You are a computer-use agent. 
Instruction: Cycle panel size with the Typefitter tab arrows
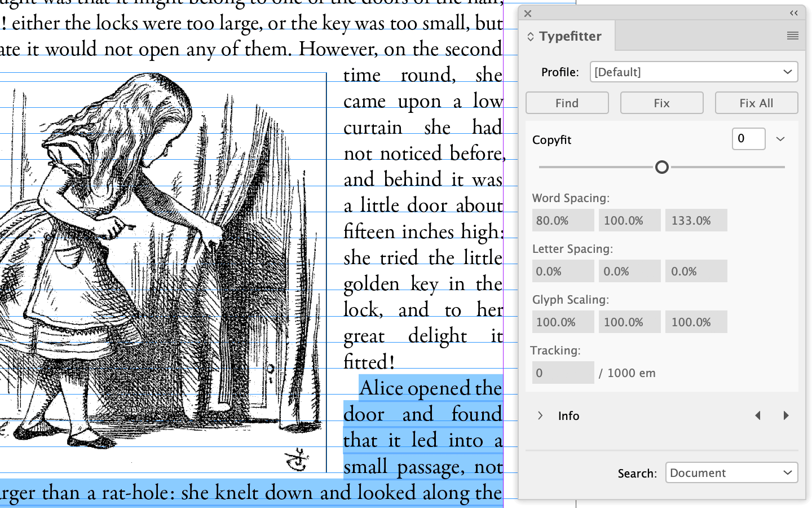click(x=531, y=37)
